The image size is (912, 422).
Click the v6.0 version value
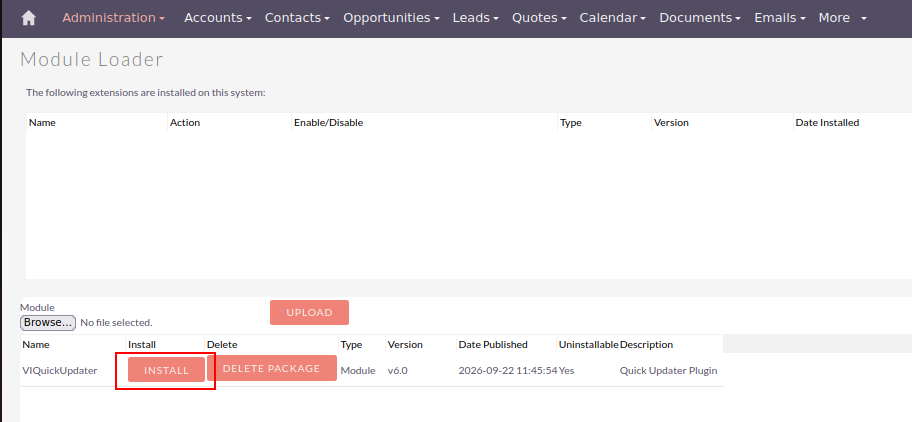point(398,370)
